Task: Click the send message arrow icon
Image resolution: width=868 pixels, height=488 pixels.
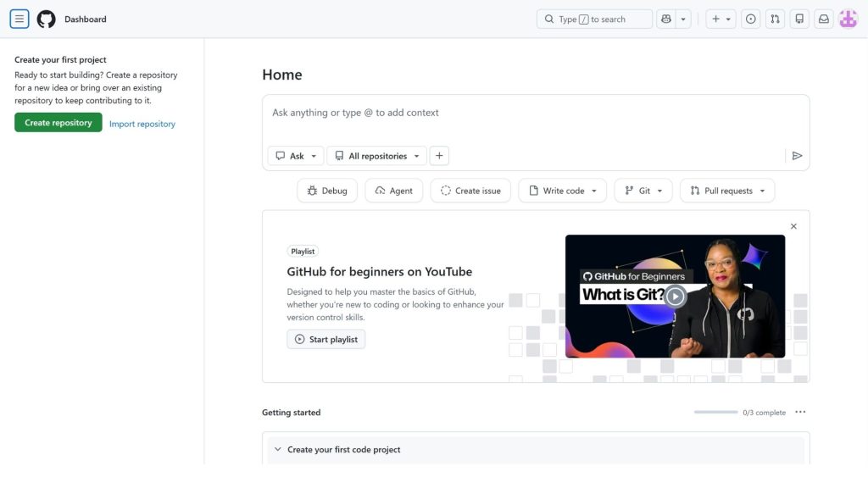Action: 797,156
